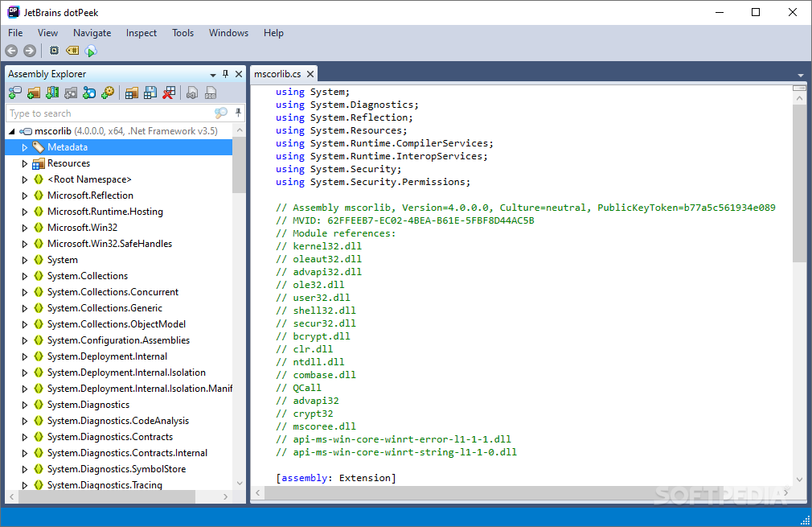Click the grayed folder-with-gears add icon
Viewport: 812px width, 527px height.
click(x=71, y=93)
